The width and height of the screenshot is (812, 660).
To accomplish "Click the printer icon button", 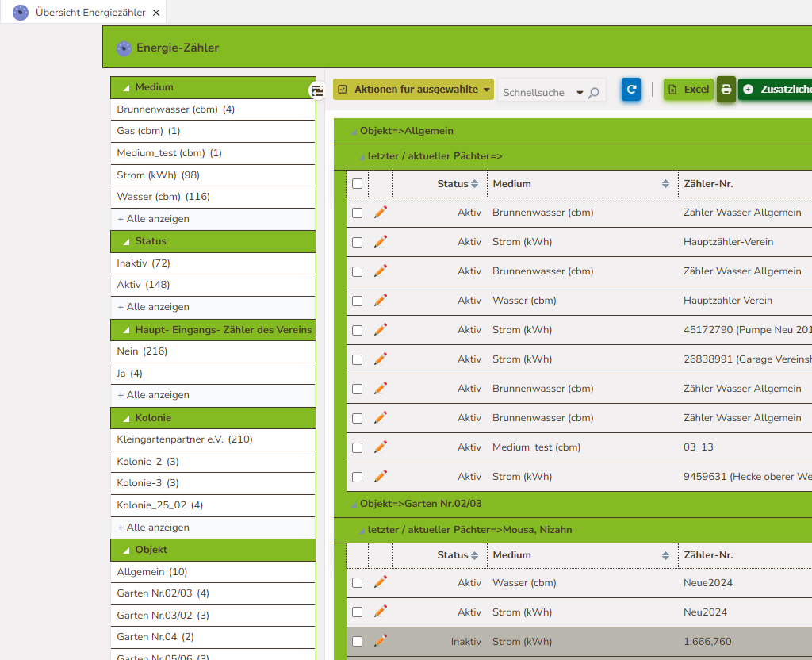I will click(x=726, y=90).
